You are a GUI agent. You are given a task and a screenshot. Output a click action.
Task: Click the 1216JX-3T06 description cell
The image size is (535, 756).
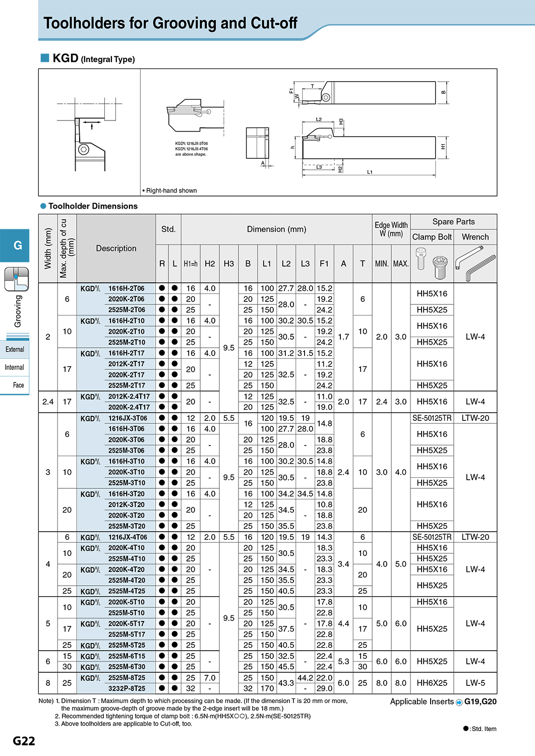(x=128, y=418)
